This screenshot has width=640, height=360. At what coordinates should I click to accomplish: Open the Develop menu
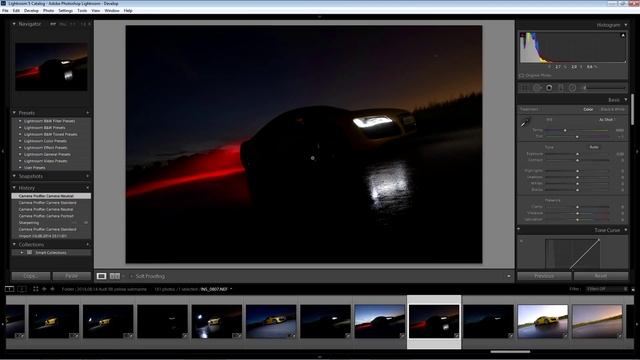point(31,11)
